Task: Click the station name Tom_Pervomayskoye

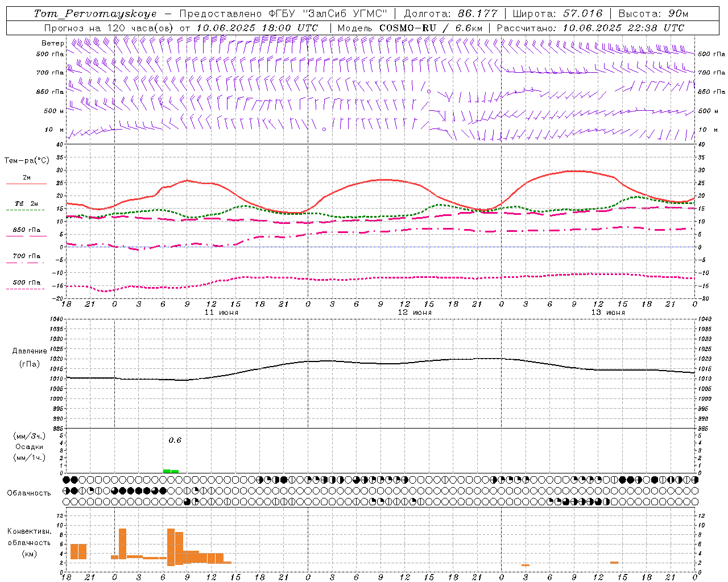Action: point(94,14)
